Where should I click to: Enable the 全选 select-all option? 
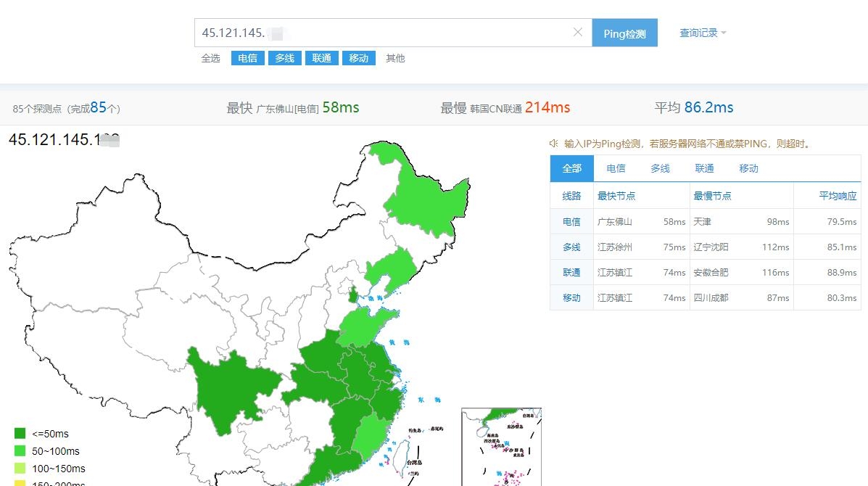[x=211, y=58]
